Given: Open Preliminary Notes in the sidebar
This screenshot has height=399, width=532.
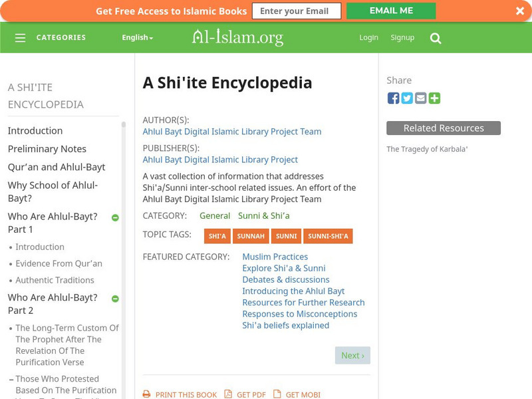Looking at the screenshot, I should tap(47, 149).
